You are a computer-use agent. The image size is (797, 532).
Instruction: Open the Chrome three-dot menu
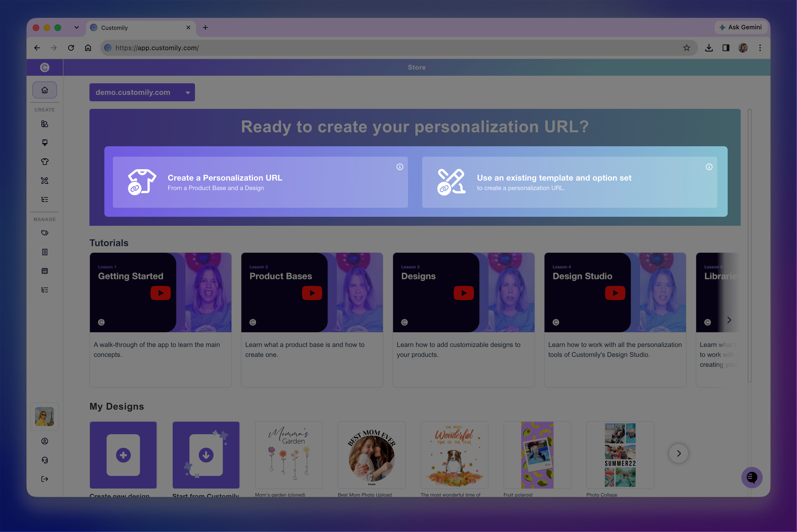[760, 48]
